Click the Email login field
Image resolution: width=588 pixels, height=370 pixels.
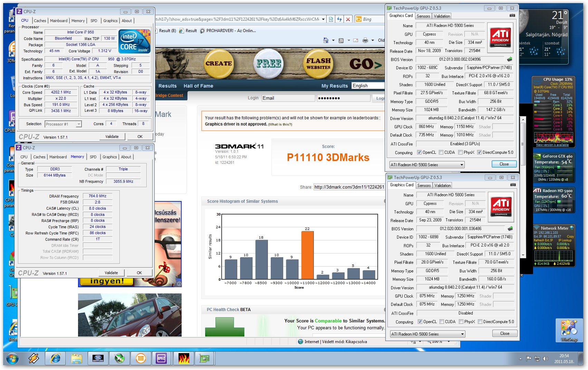[x=288, y=98]
